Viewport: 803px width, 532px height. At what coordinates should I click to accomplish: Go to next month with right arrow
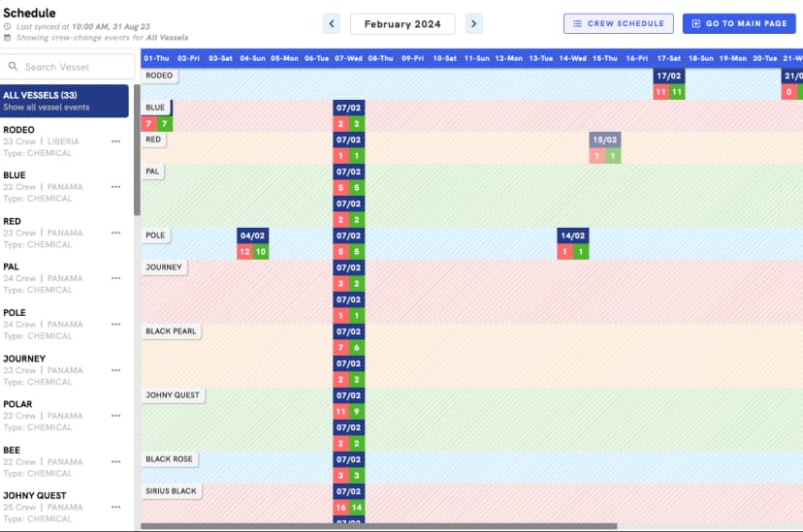click(x=473, y=23)
